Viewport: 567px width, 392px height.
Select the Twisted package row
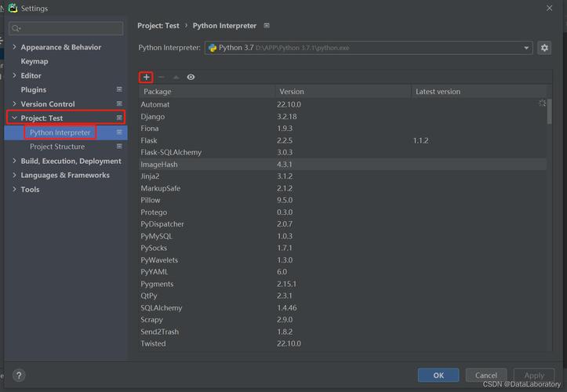[343, 343]
